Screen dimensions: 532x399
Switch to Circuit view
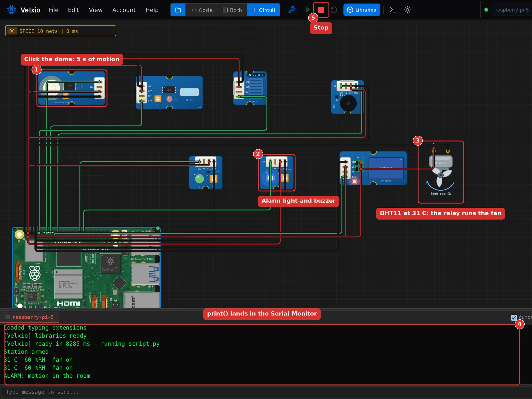(264, 10)
